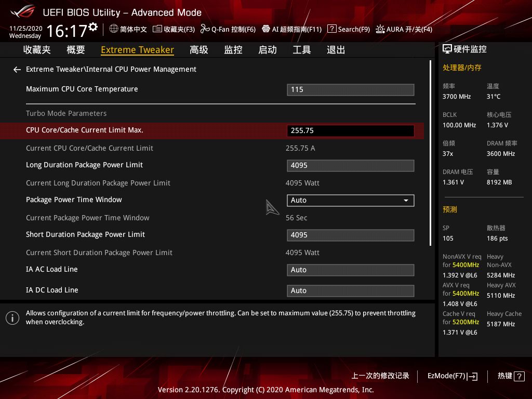Image resolution: width=532 pixels, height=399 pixels.
Task: Switch to the 监控 tab
Action: click(x=233, y=50)
